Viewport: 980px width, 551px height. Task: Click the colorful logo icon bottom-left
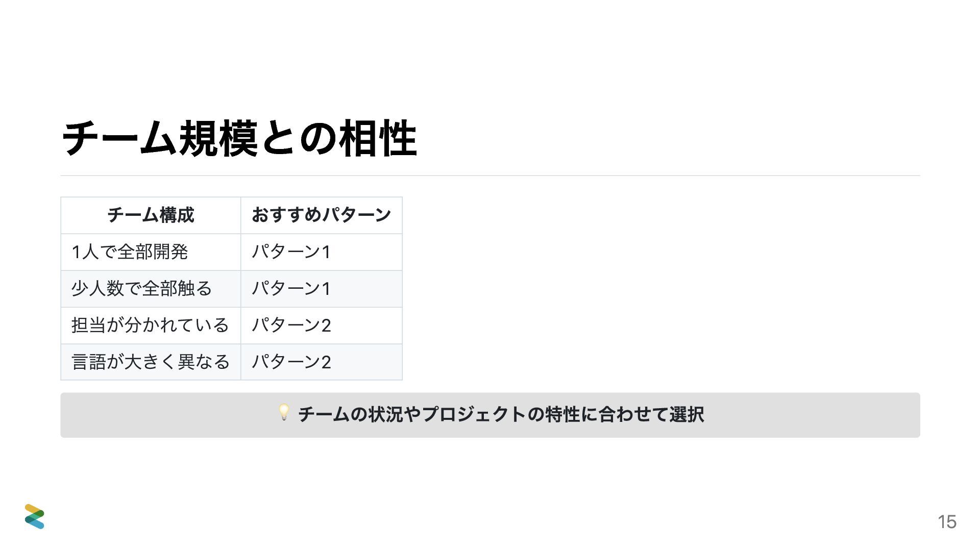tap(35, 516)
